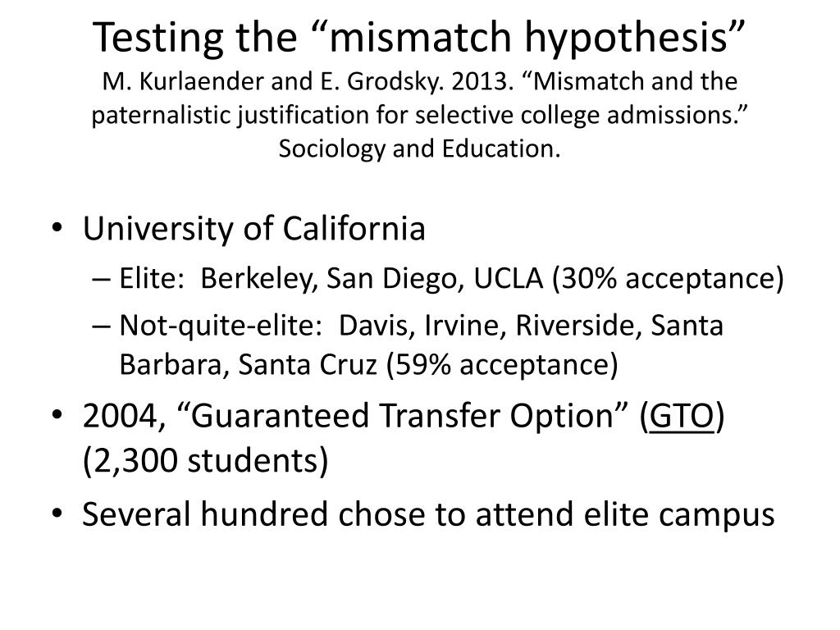Image resolution: width=840 pixels, height=630 pixels.
Task: Select the '(2,300 students)' text
Action: pyautogui.click(x=206, y=461)
